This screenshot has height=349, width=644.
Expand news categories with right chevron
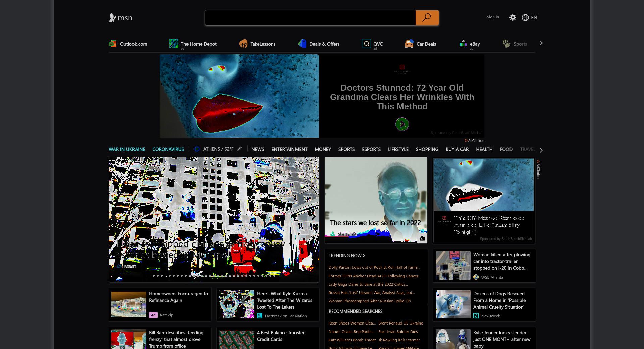click(x=541, y=150)
